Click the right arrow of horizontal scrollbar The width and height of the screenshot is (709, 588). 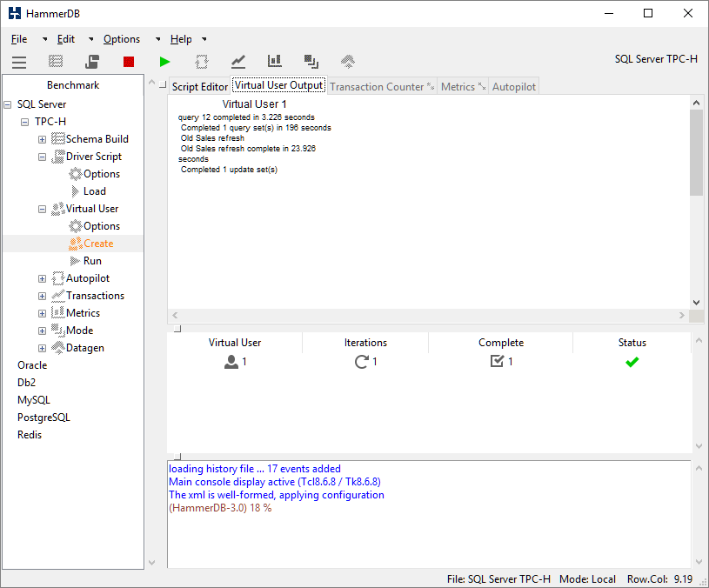[682, 315]
